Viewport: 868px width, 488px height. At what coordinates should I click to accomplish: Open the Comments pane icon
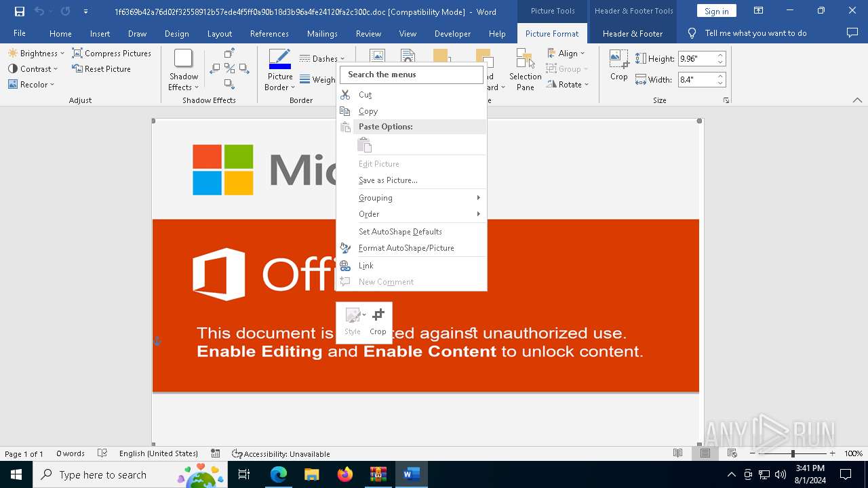click(x=852, y=33)
